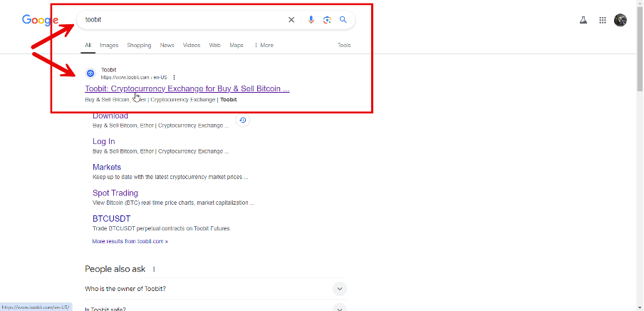644x311 pixels.
Task: Expand 'Who is the owner of Toobit?'
Action: [x=339, y=289]
